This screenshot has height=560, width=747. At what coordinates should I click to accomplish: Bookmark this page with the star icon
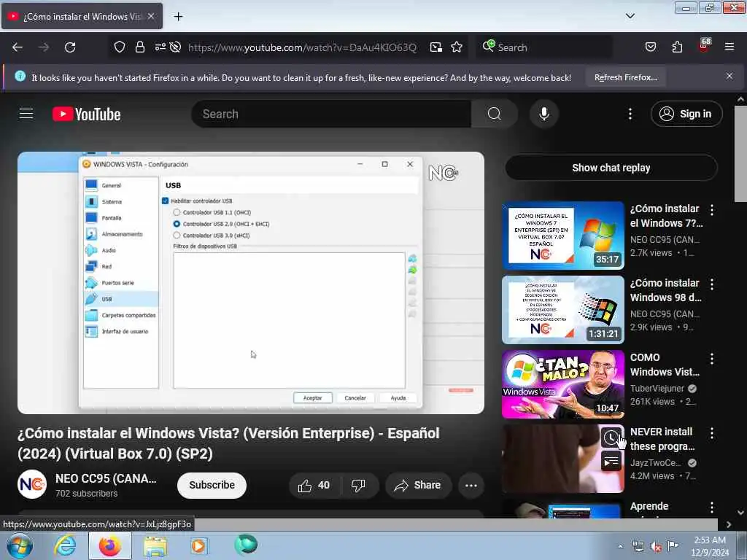pyautogui.click(x=457, y=47)
